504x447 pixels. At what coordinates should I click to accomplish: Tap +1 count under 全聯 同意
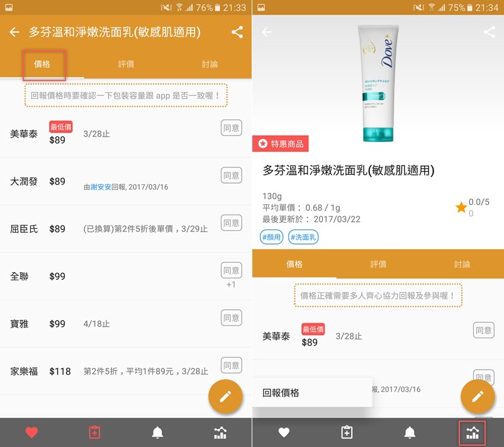(x=231, y=285)
